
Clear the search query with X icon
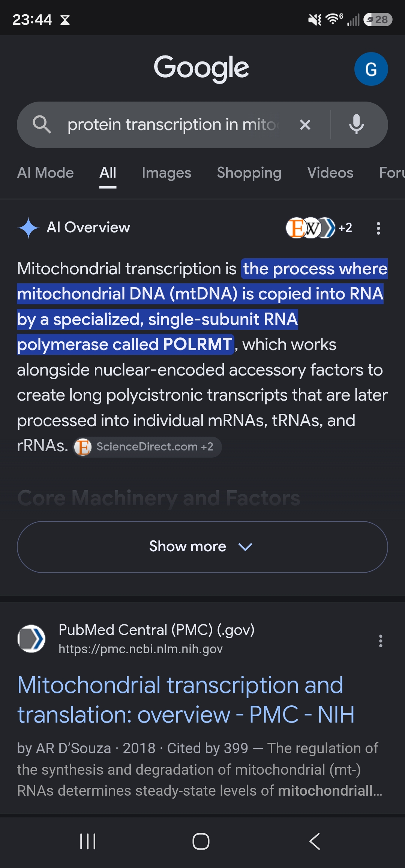click(305, 125)
